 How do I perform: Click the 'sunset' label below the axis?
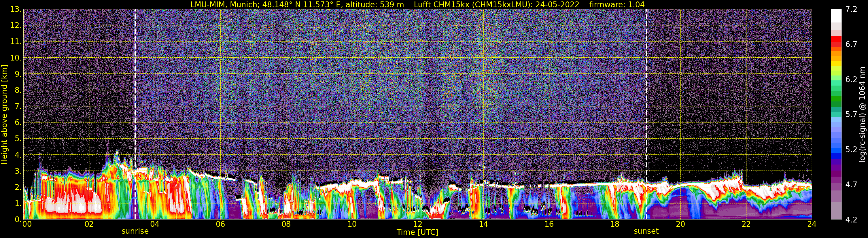click(x=646, y=231)
